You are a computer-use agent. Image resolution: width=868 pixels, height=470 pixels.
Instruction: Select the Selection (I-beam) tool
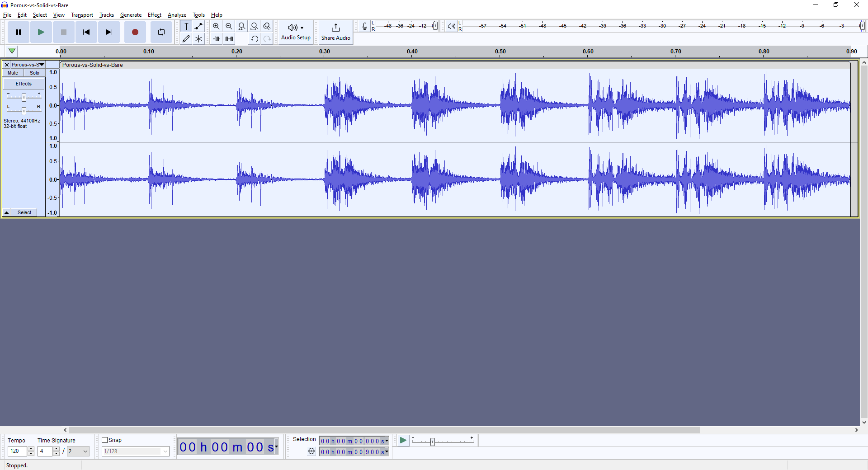click(186, 26)
